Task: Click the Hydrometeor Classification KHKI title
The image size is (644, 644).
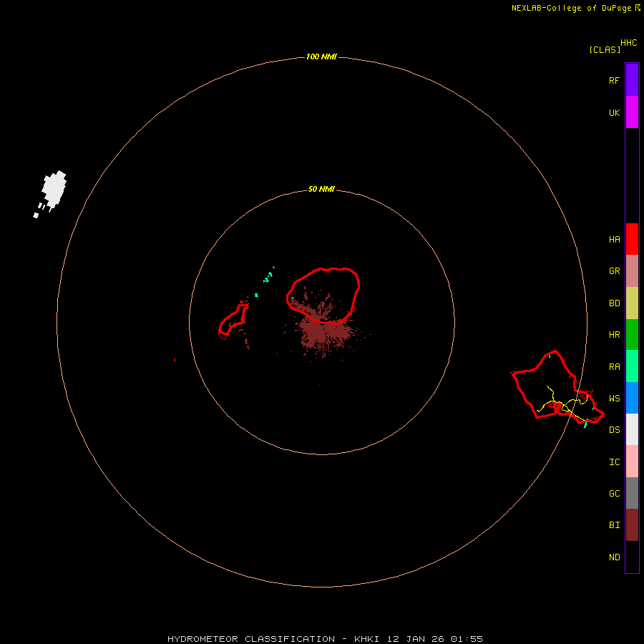Action: tap(325, 639)
